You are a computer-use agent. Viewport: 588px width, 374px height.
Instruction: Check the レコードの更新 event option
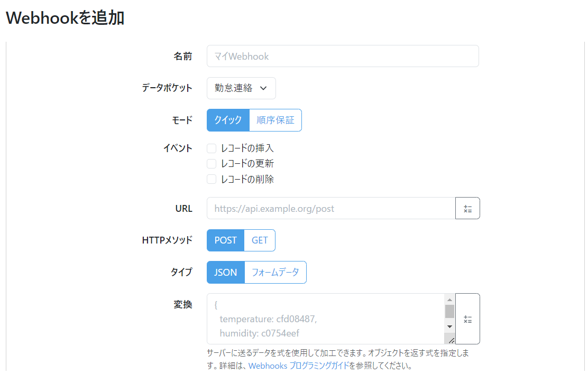click(x=212, y=164)
